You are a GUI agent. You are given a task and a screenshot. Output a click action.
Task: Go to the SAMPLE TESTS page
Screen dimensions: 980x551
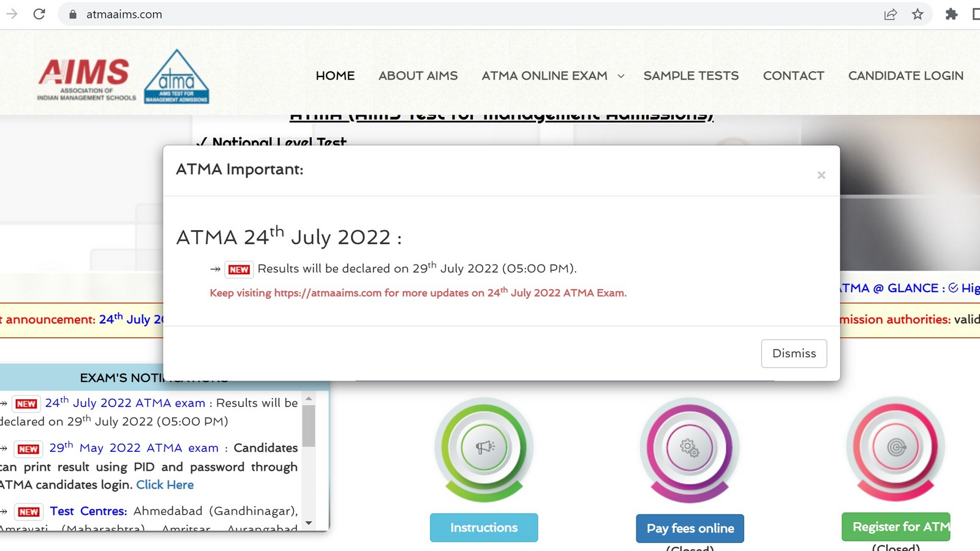[x=691, y=76]
